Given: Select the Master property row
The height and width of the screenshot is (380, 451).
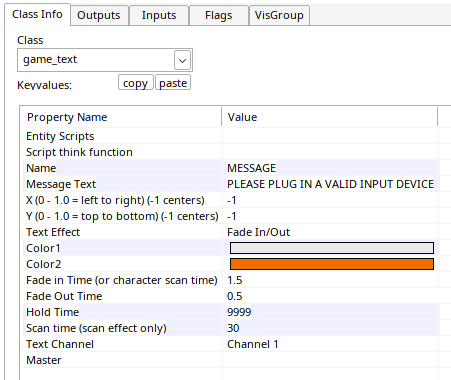Looking at the screenshot, I should (x=230, y=360).
